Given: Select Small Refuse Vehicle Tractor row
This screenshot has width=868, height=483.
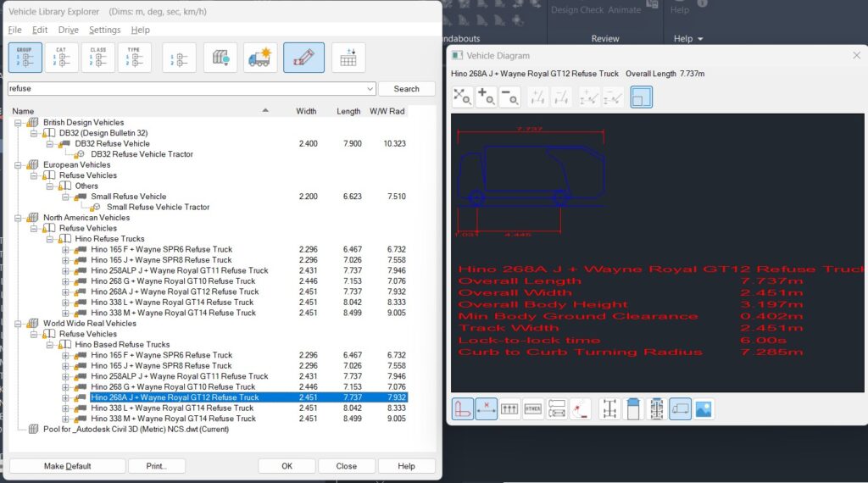Looking at the screenshot, I should coord(158,207).
